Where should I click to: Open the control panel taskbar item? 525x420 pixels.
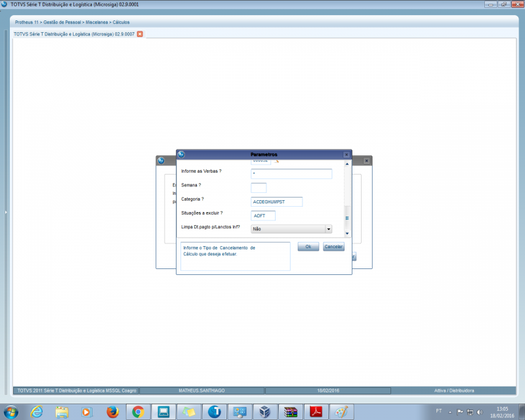pyautogui.click(x=240, y=412)
